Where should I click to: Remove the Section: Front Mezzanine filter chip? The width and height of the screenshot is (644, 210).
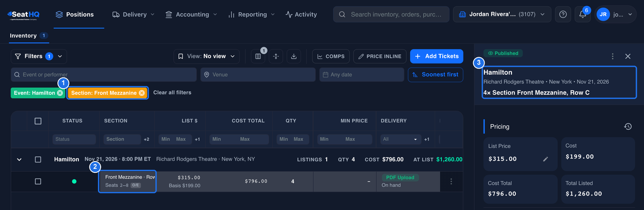pos(142,93)
